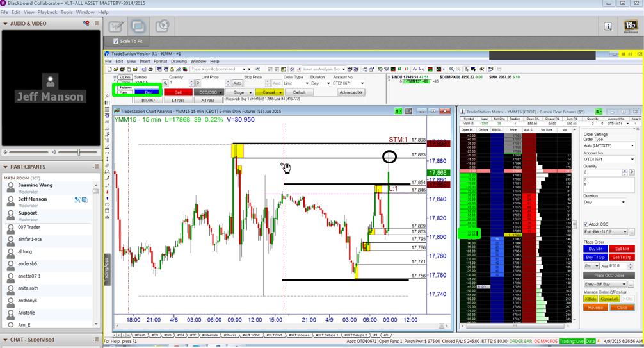This screenshot has width=644, height=348.
Task: Click the P button next to Quantity in order bar
Action: 198,83
